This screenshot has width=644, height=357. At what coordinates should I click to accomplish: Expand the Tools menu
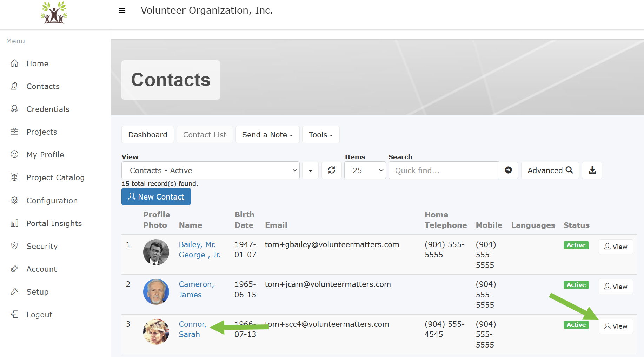point(321,135)
